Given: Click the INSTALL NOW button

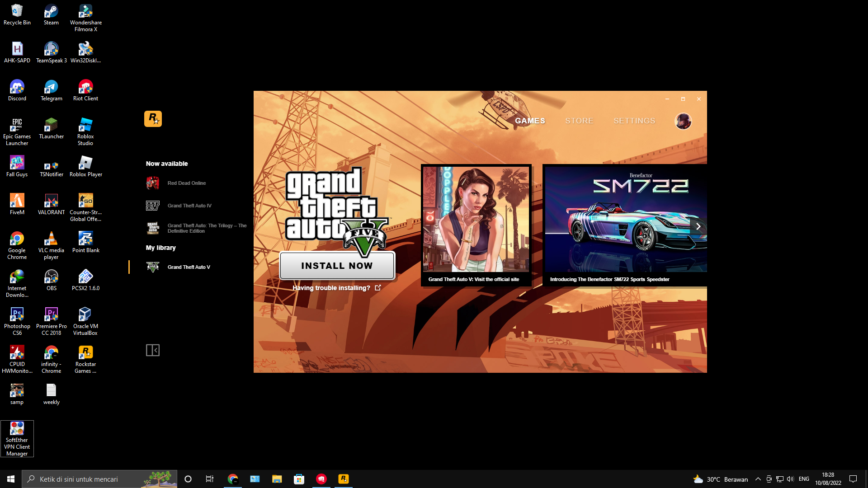Looking at the screenshot, I should coord(337,266).
